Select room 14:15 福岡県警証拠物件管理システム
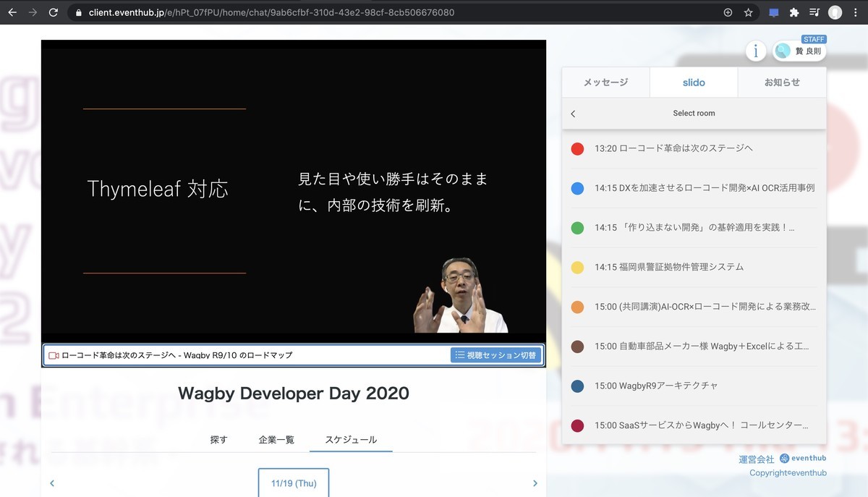The height and width of the screenshot is (497, 868). pos(694,267)
